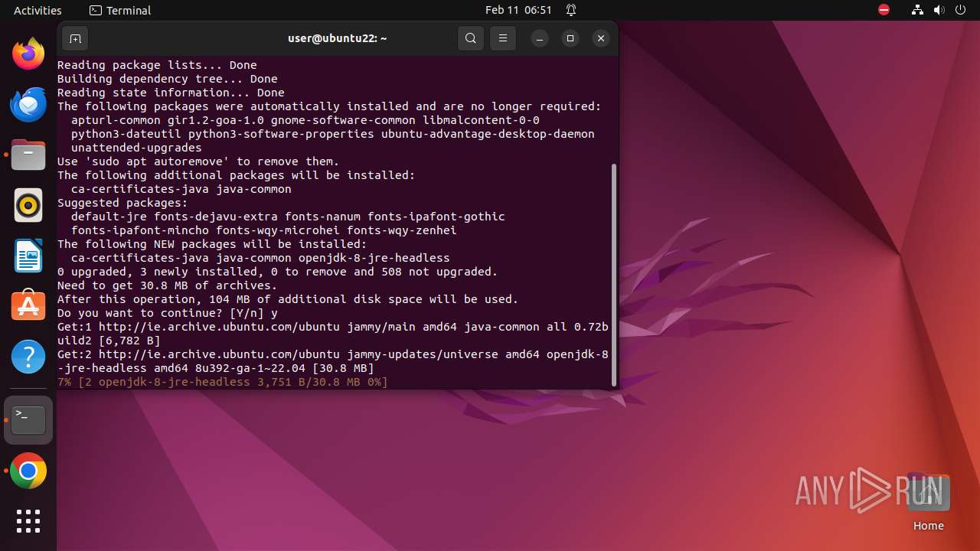
Task: Click the 'Use sudo apt autoremove' line
Action: pyautogui.click(x=198, y=161)
